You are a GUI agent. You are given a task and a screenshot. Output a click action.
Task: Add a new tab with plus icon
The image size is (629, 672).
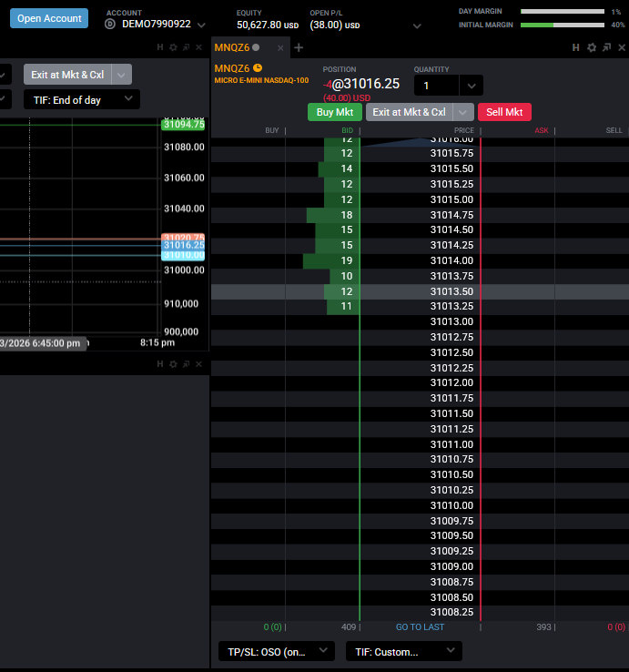pyautogui.click(x=299, y=47)
